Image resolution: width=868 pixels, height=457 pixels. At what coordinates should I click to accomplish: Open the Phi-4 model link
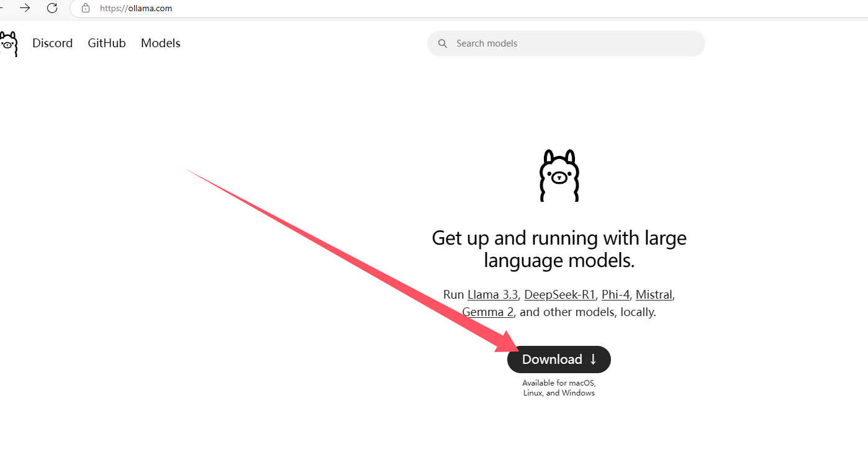(615, 294)
